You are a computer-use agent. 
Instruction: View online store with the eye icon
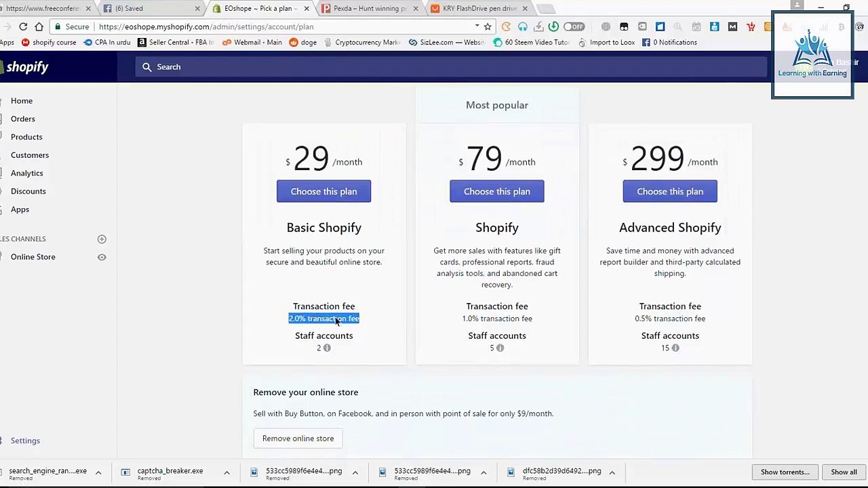point(102,257)
